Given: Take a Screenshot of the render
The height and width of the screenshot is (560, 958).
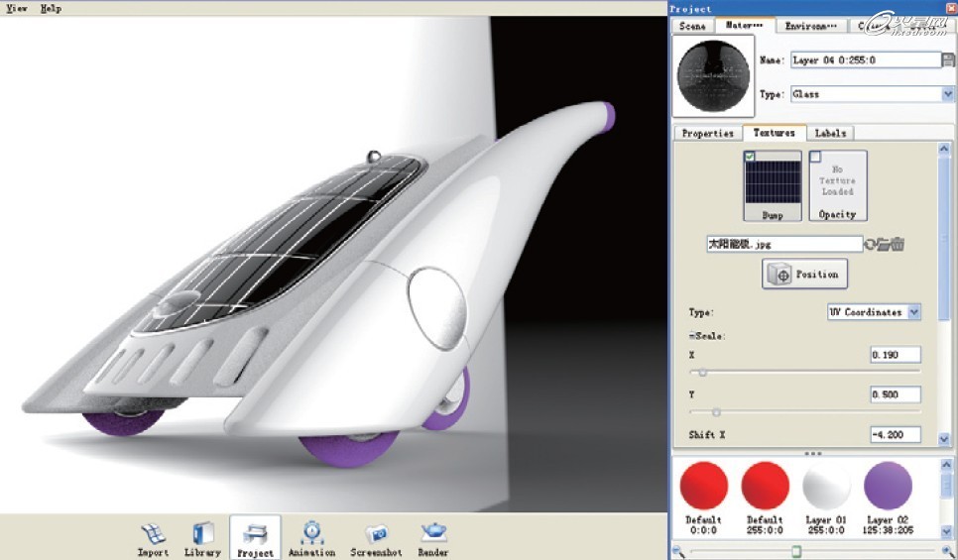Looking at the screenshot, I should click(375, 537).
